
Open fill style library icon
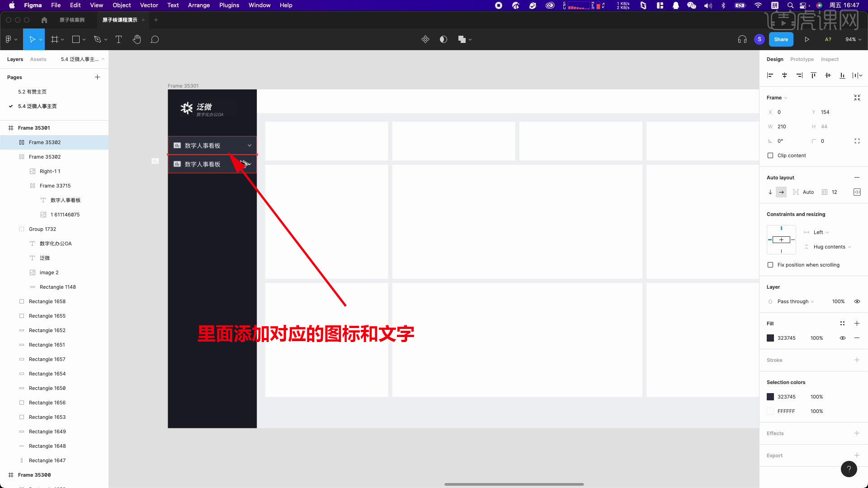point(842,324)
